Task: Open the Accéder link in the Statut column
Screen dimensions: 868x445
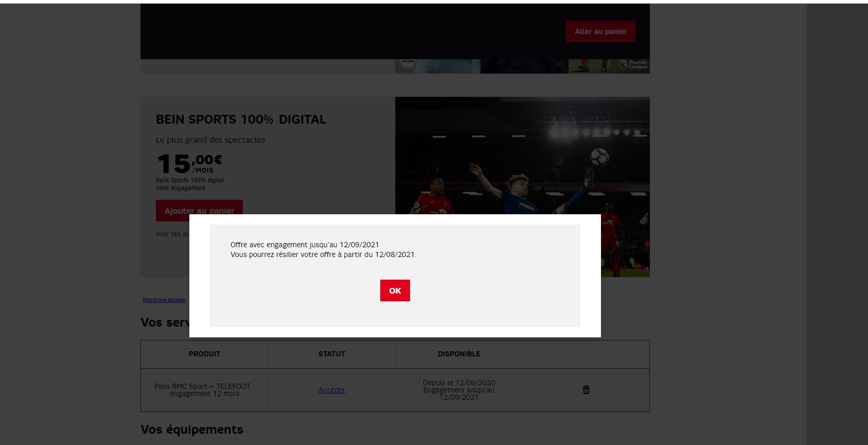Action: point(331,390)
